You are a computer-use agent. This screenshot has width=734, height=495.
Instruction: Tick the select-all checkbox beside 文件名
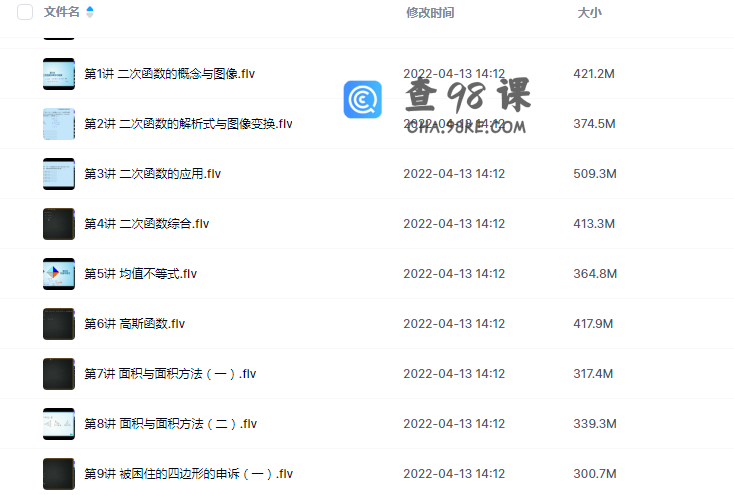[25, 12]
